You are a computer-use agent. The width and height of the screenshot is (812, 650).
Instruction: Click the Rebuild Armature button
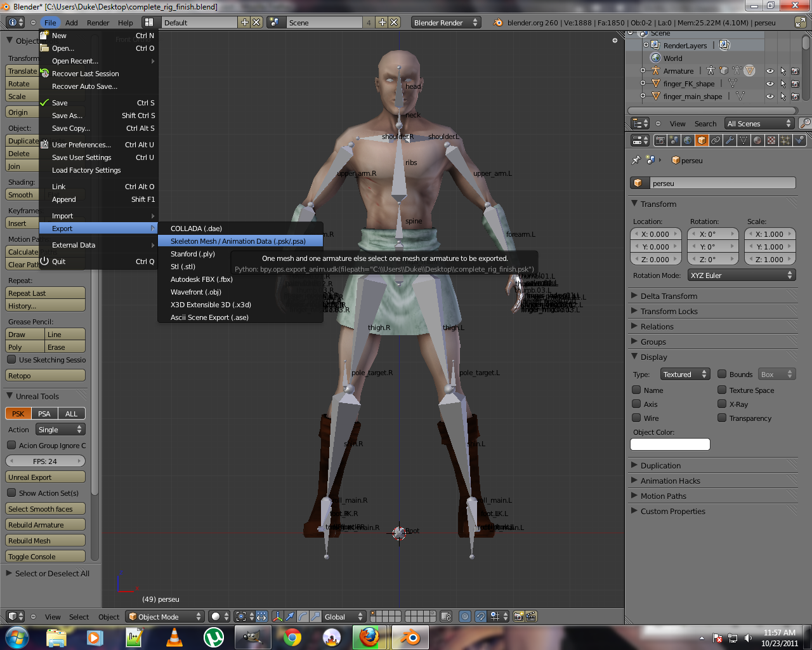click(x=45, y=525)
